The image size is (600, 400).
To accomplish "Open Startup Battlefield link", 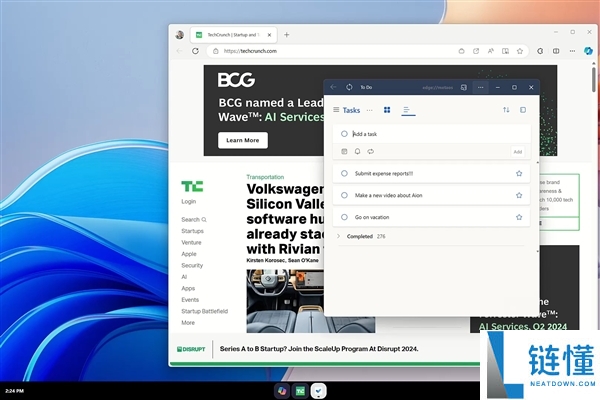I will [x=205, y=311].
